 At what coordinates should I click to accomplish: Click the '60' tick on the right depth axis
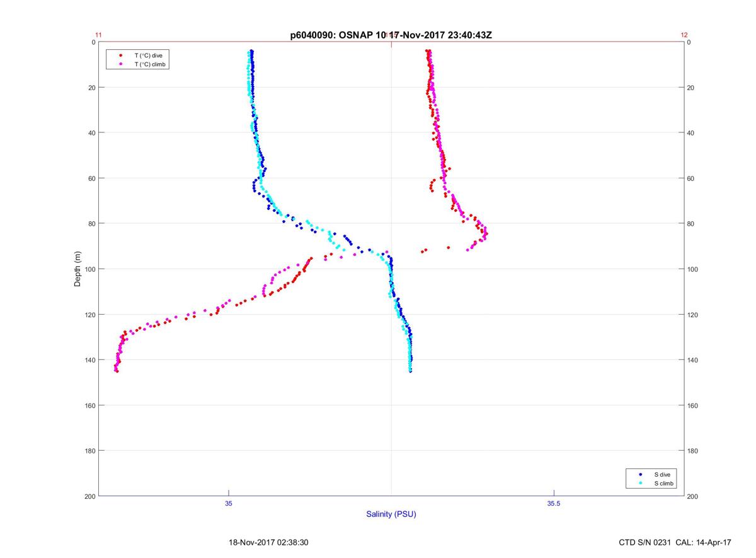[x=691, y=178]
